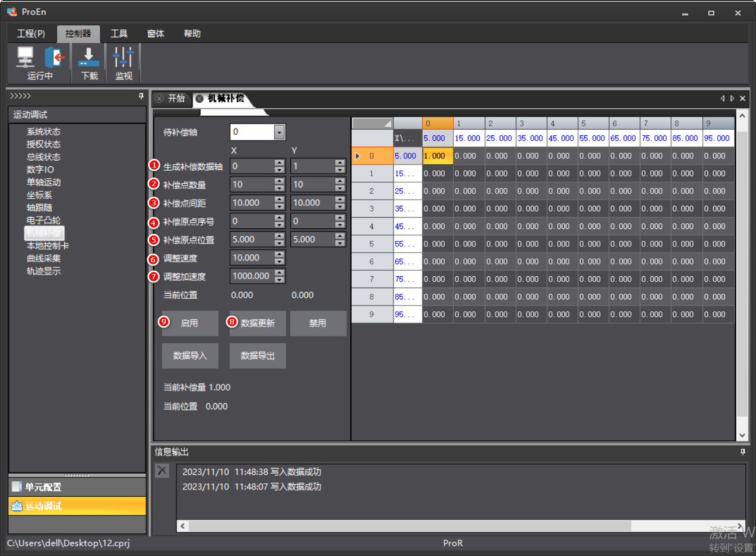Adjust the X stepper for 补偿原点序号
Image resolution: width=756 pixels, height=556 pixels.
tap(280, 221)
